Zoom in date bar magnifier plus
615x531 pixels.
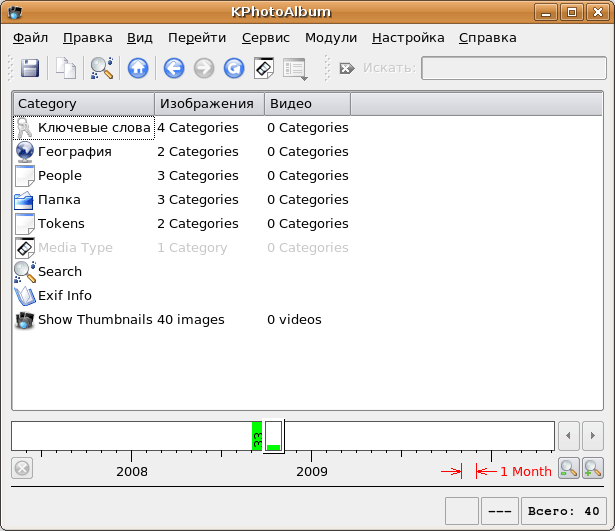point(593,468)
